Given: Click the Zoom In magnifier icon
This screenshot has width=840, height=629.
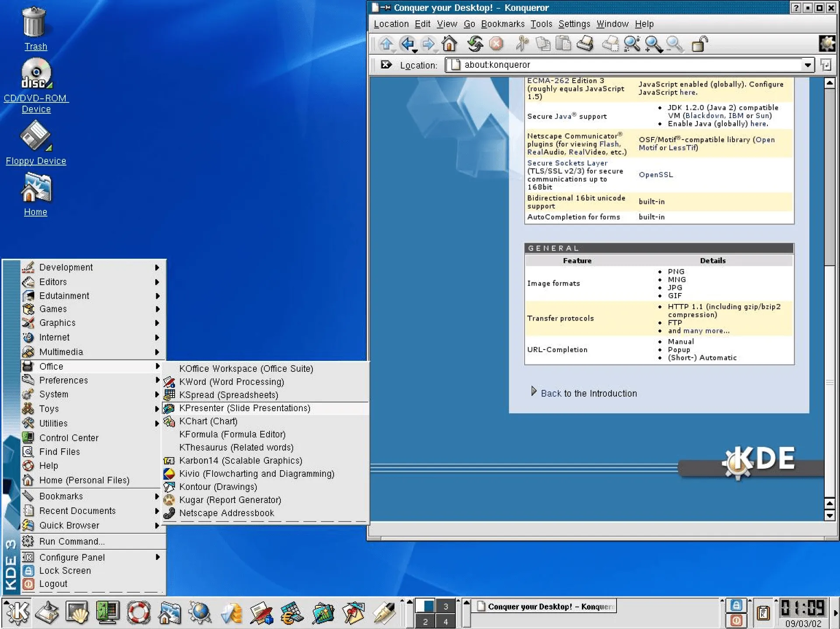Looking at the screenshot, I should pos(652,44).
